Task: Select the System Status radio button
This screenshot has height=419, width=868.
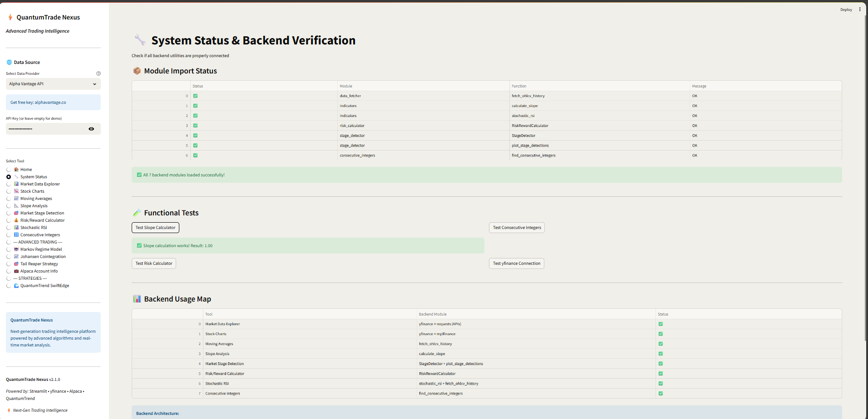Action: click(9, 177)
